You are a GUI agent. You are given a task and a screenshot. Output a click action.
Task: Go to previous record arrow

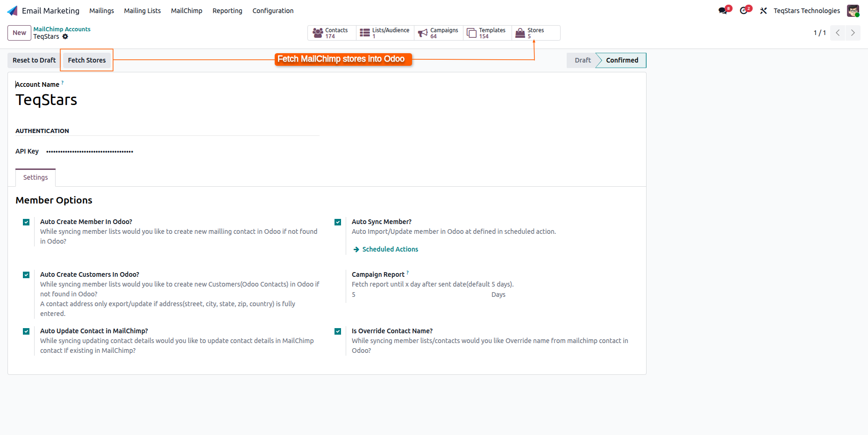[x=838, y=33]
